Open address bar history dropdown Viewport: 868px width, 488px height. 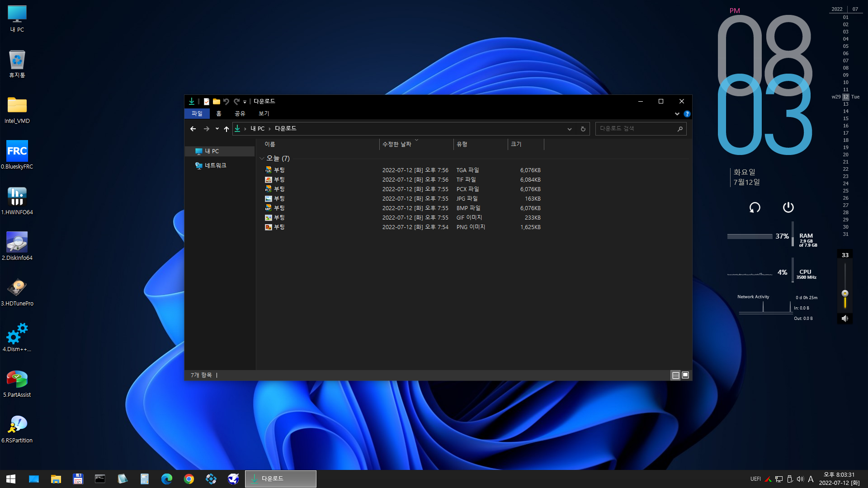tap(570, 129)
